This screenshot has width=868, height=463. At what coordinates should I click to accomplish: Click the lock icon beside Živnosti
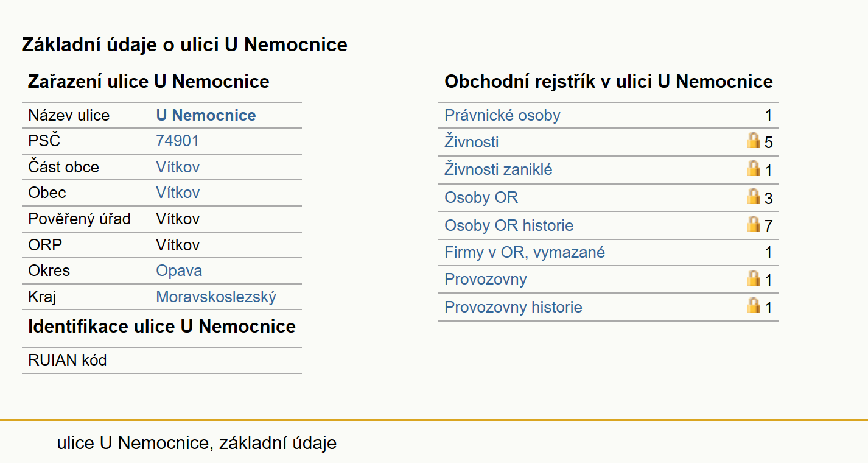point(754,140)
